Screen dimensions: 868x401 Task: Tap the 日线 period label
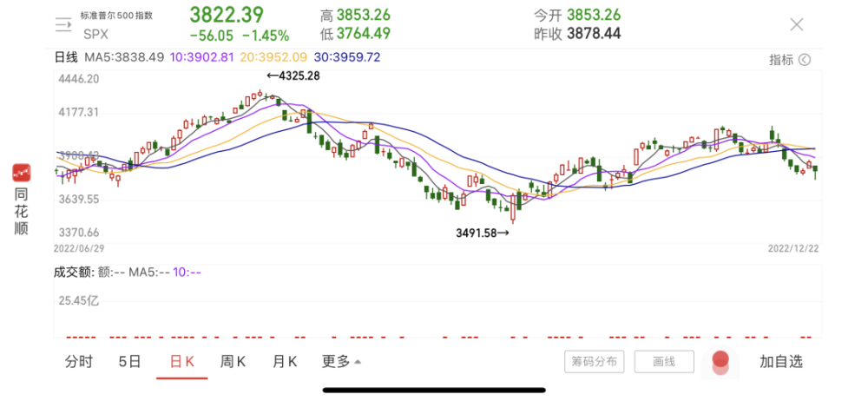tap(66, 57)
